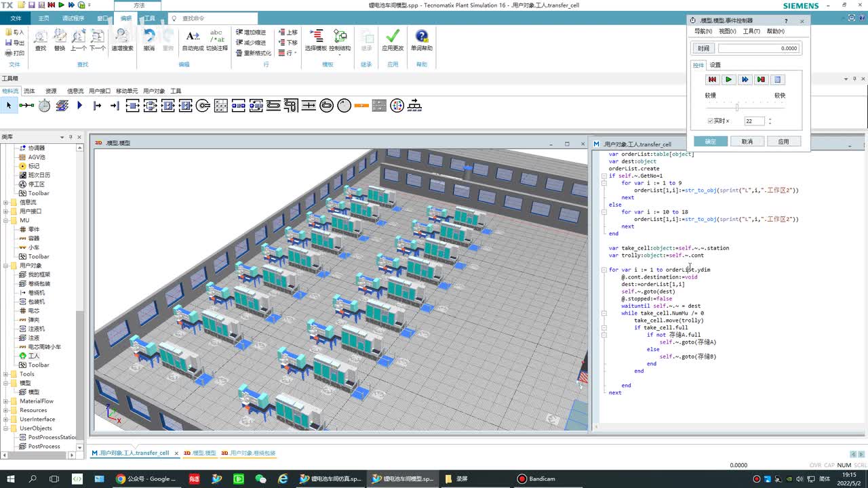Expand the 信息流 folder in class library
Image resolution: width=868 pixels, height=488 pixels.
point(6,202)
